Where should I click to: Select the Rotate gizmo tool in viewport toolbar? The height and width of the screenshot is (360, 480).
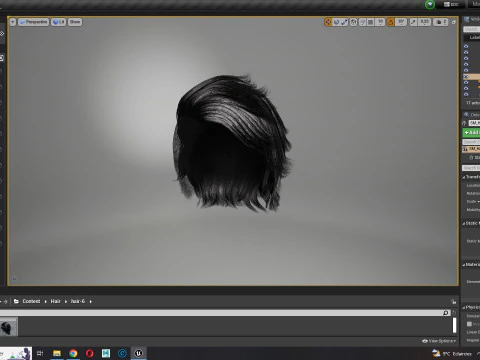click(336, 22)
